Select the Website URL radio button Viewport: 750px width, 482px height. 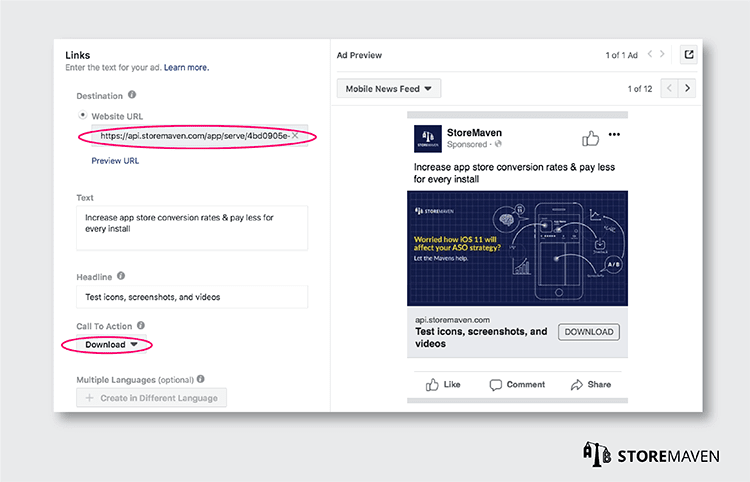[x=82, y=115]
